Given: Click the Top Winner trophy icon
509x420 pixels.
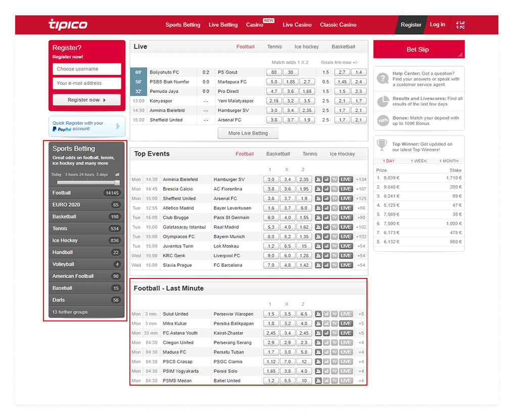Looking at the screenshot, I should [382, 145].
